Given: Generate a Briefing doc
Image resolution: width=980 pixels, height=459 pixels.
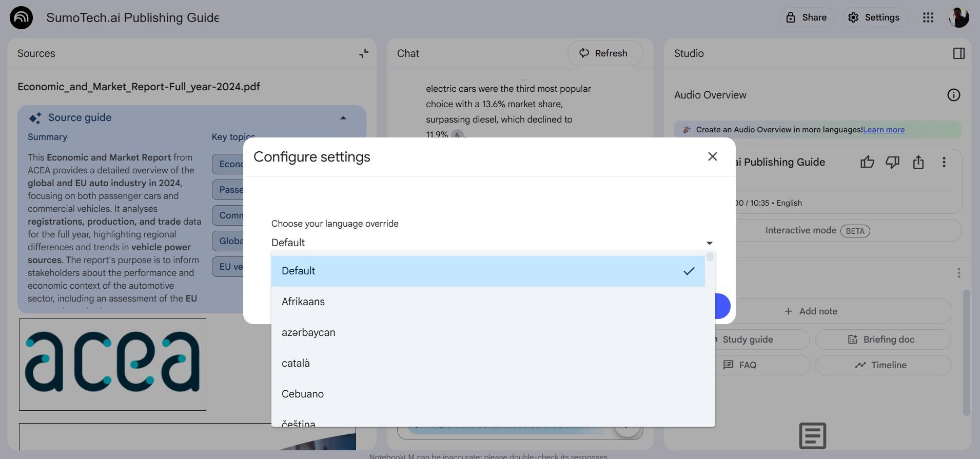Looking at the screenshot, I should point(883,340).
